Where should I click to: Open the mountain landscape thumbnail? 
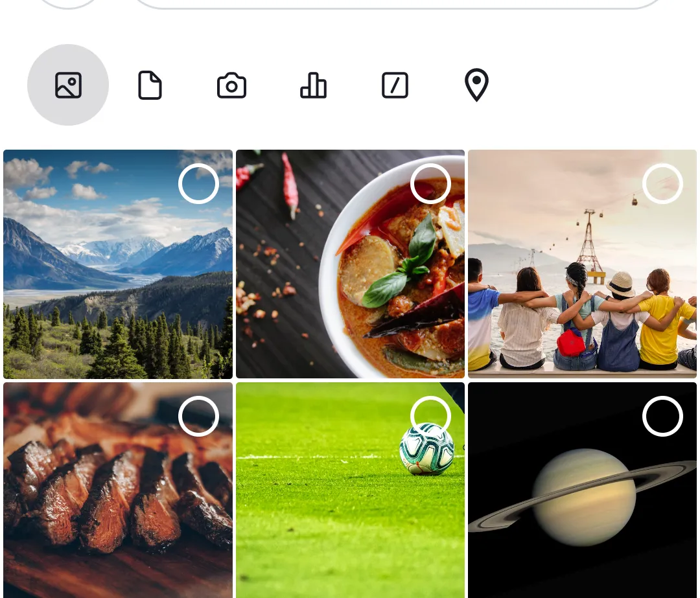118,264
